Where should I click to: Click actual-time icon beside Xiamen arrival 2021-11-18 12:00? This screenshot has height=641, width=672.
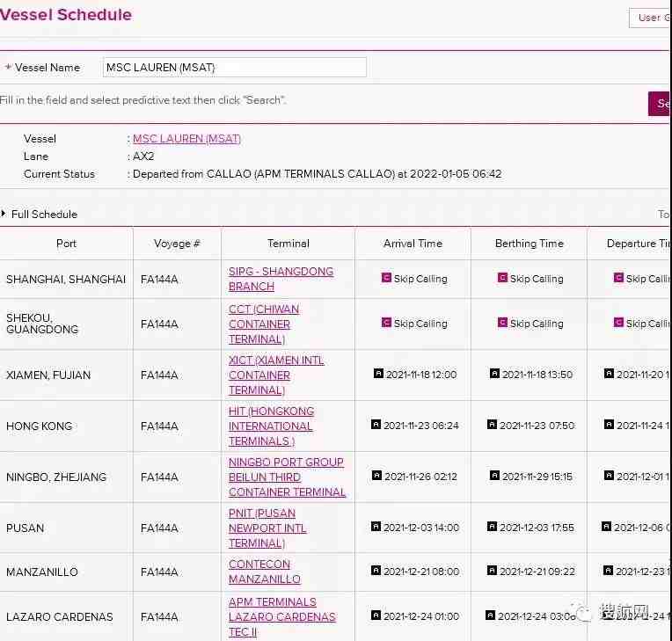click(x=378, y=373)
